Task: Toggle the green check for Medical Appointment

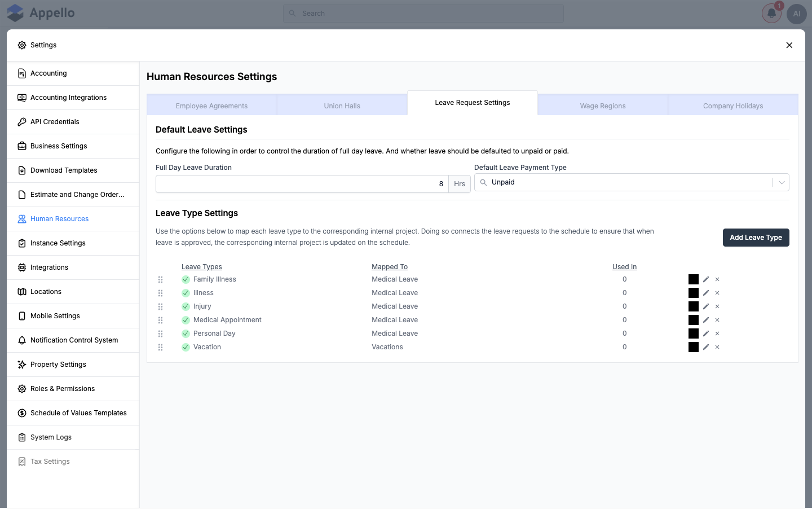Action: pyautogui.click(x=186, y=320)
